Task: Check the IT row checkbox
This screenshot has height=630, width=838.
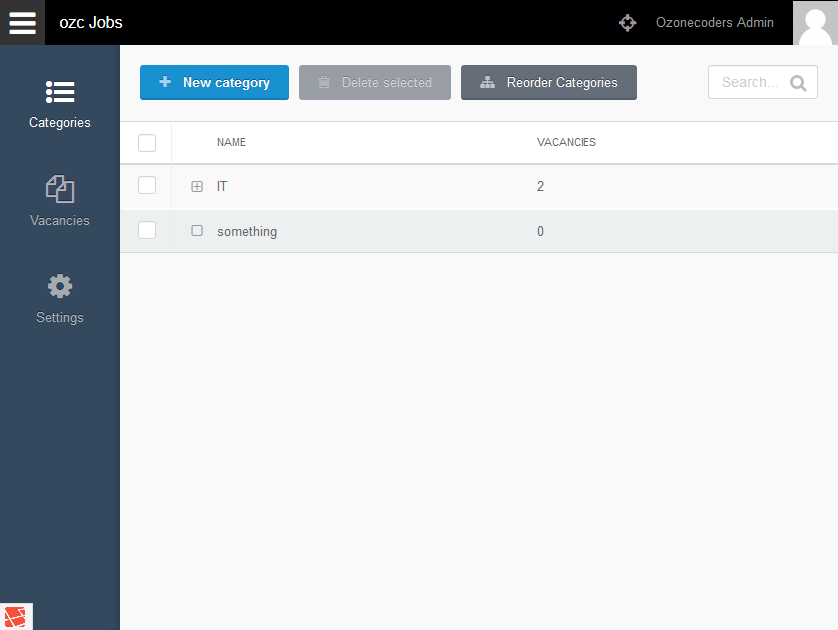Action: (x=147, y=185)
